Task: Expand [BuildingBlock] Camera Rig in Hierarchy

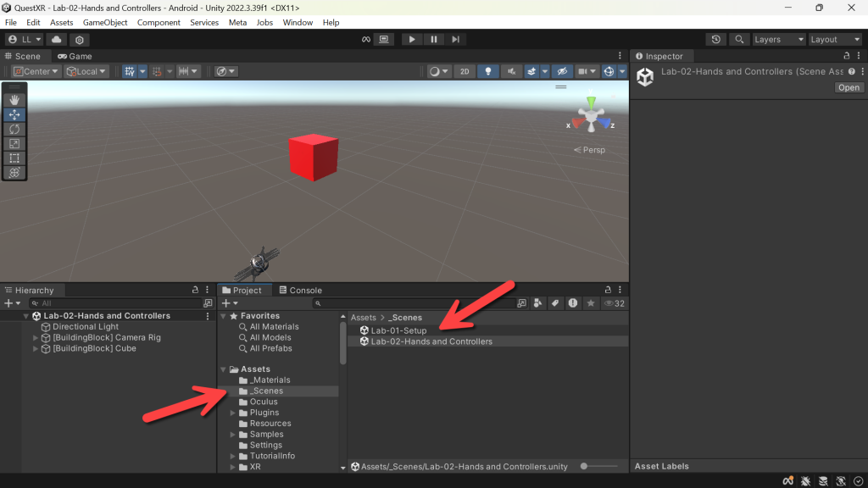Action: point(36,337)
